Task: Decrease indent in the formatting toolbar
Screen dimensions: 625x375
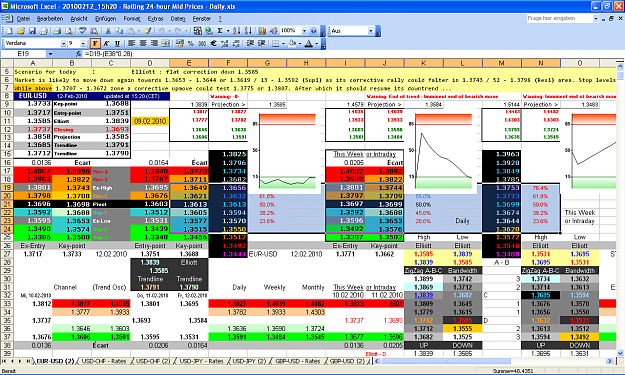Action: point(250,43)
